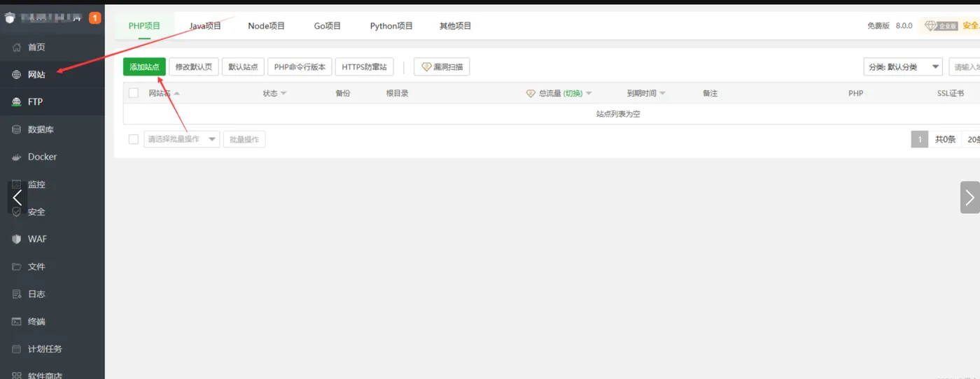This screenshot has width=980, height=379.
Task: Click the 漏洞扫描 vulnerability scan button
Action: 442,67
